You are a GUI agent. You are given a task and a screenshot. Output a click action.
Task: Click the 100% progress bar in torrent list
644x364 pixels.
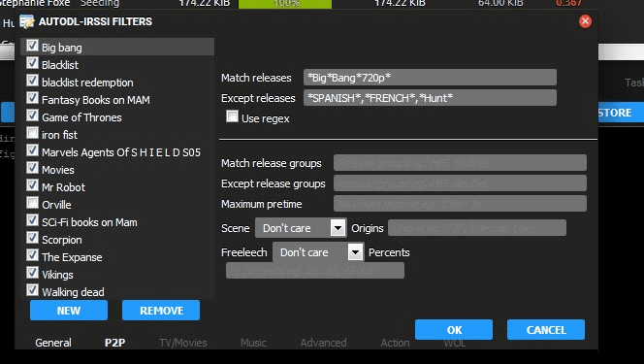(x=285, y=4)
